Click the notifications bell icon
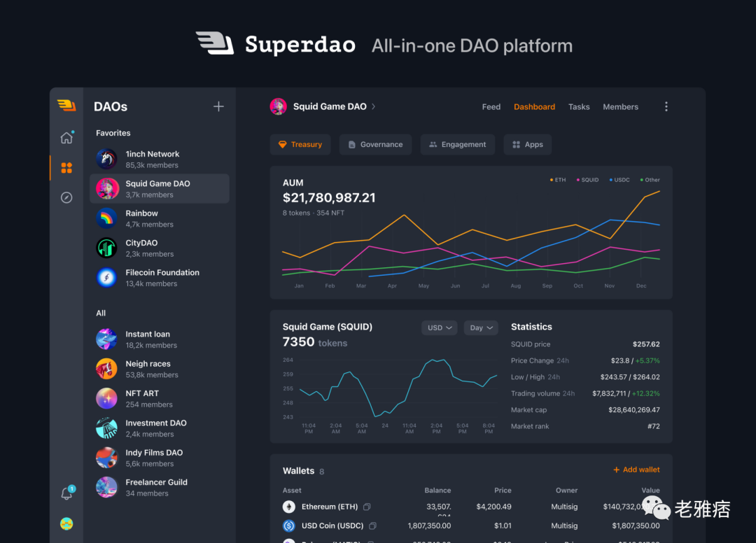Screen dimensions: 756x543 pyautogui.click(x=66, y=494)
